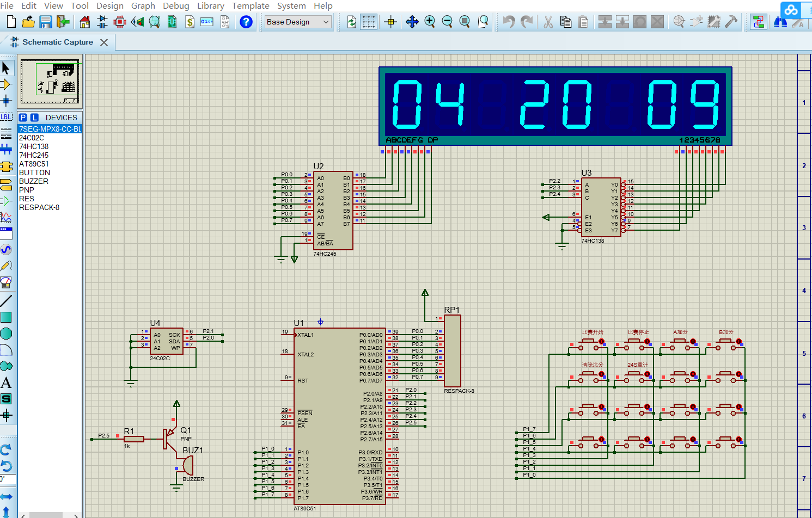Screen dimensions: 812x518
Task: Switch to Component Mode tool
Action: pos(6,84)
